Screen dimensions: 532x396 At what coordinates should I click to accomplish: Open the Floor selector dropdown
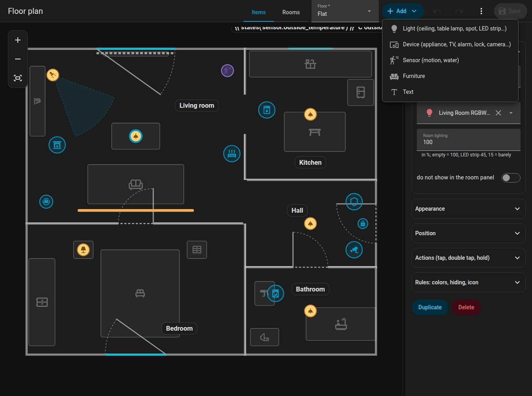[344, 11]
